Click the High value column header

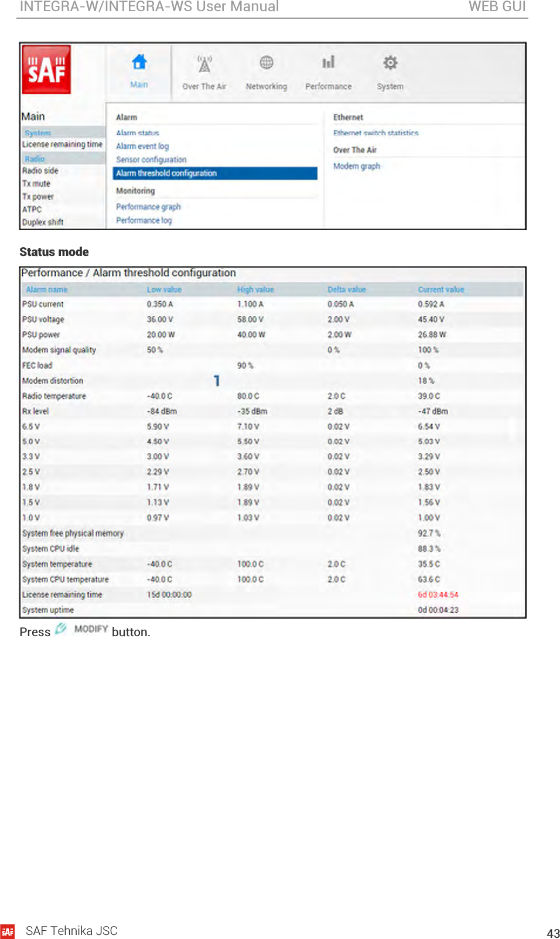(x=255, y=290)
